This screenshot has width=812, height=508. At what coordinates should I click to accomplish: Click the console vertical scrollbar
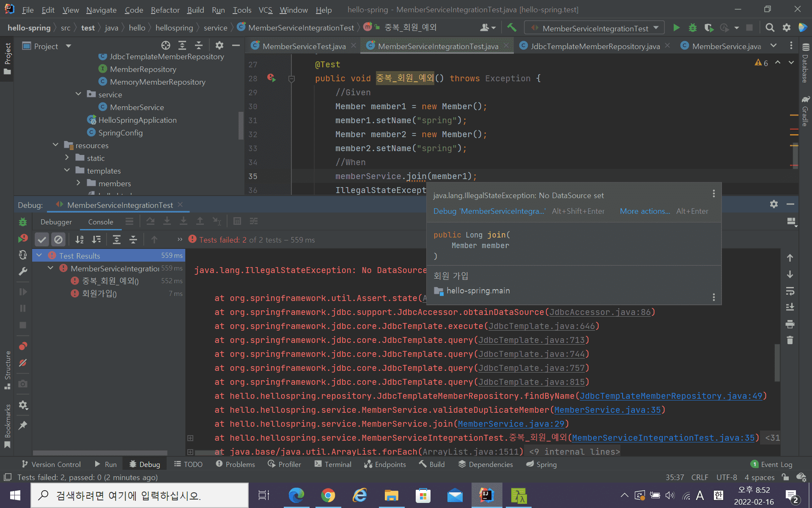pyautogui.click(x=777, y=362)
